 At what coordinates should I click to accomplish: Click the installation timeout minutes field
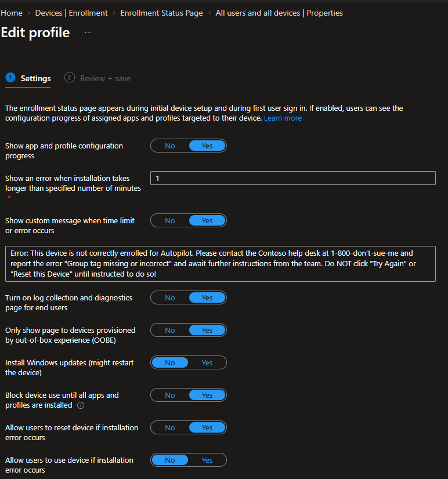coord(292,179)
